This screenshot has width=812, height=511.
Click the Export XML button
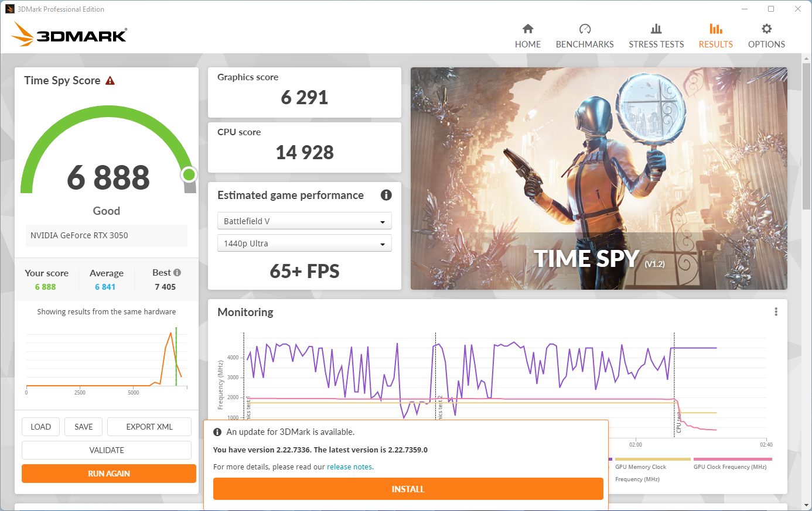click(x=149, y=427)
